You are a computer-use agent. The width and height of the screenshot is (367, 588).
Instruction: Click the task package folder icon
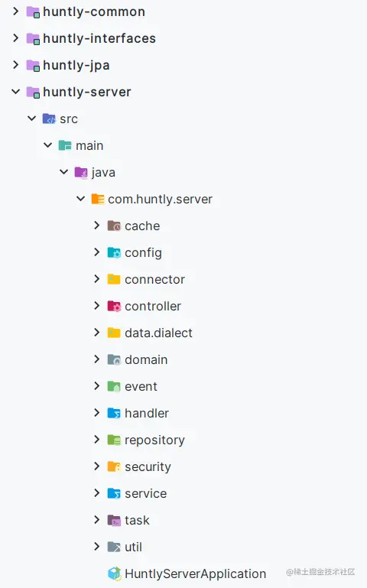point(114,520)
